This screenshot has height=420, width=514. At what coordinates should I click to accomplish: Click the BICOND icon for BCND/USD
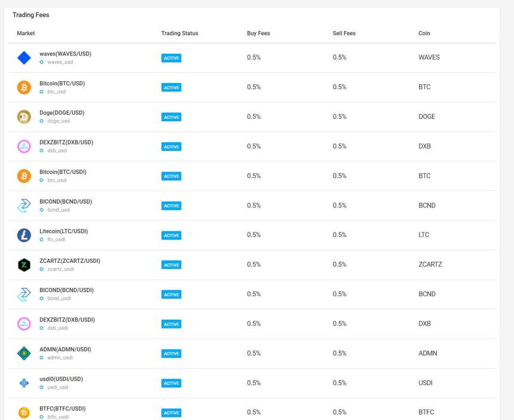(24, 206)
